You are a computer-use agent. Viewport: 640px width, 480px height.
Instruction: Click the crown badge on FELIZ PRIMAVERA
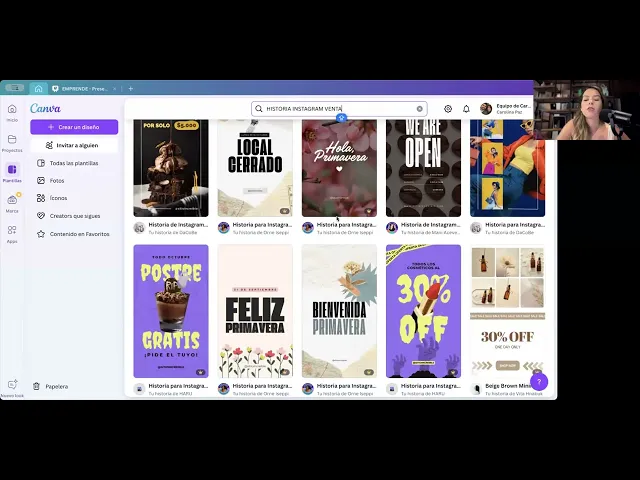(285, 372)
